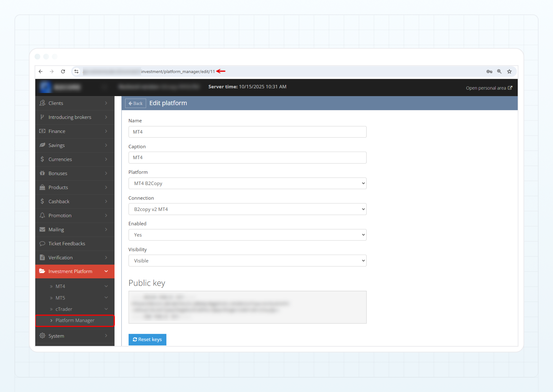553x392 pixels.
Task: Open the Visibility dropdown set to Visible
Action: [x=247, y=261]
